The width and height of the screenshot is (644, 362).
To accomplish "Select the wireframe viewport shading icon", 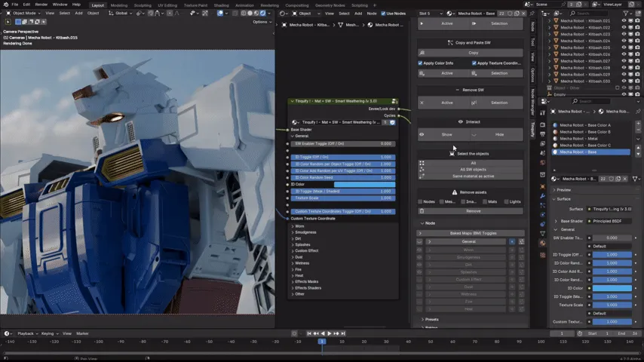I will point(244,13).
